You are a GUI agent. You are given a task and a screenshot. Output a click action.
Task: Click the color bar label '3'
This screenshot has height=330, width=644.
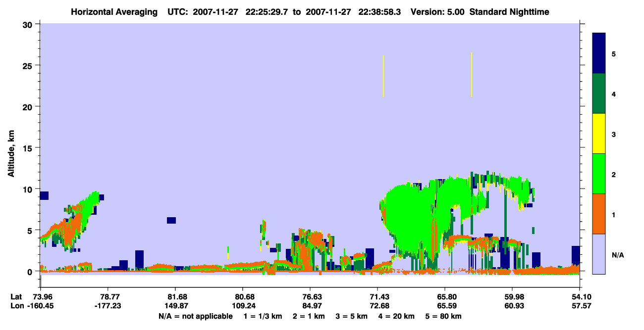(x=614, y=134)
